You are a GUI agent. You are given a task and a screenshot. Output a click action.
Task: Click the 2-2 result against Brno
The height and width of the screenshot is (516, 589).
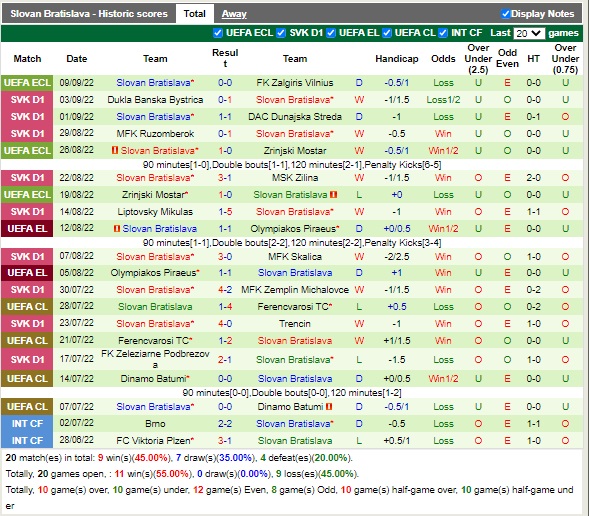pos(225,423)
